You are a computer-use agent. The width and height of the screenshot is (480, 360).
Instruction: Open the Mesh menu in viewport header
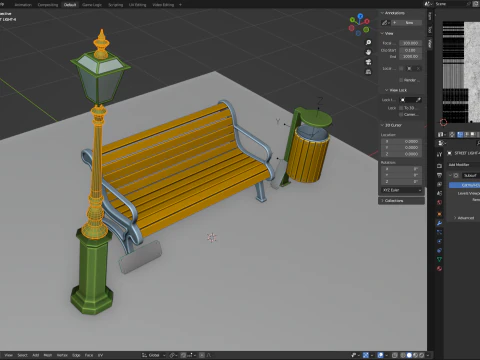coord(48,355)
